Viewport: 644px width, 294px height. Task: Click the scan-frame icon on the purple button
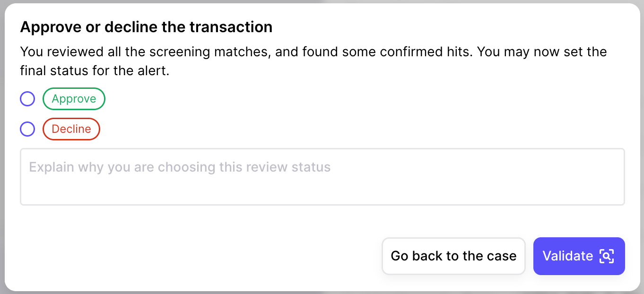[607, 256]
